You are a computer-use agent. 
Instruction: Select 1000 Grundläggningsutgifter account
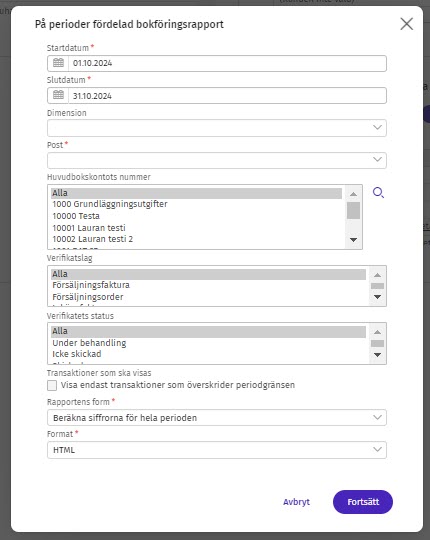click(x=196, y=204)
